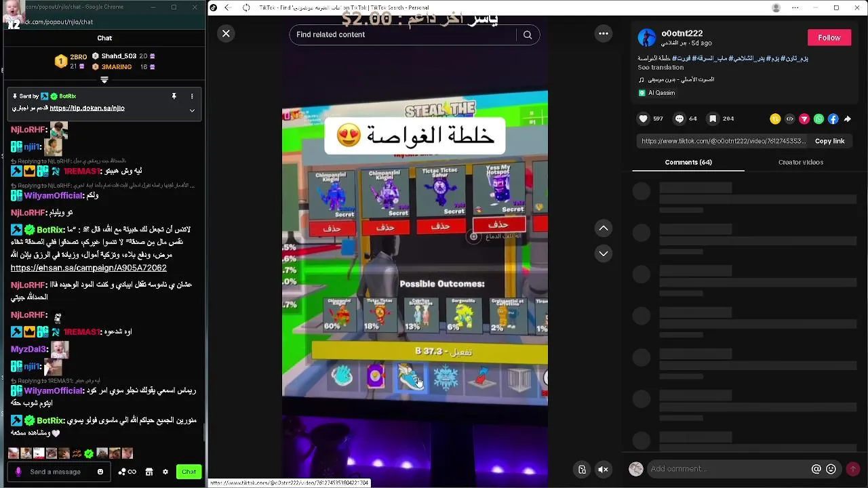Save the video with bookmark icon

[x=713, y=119]
